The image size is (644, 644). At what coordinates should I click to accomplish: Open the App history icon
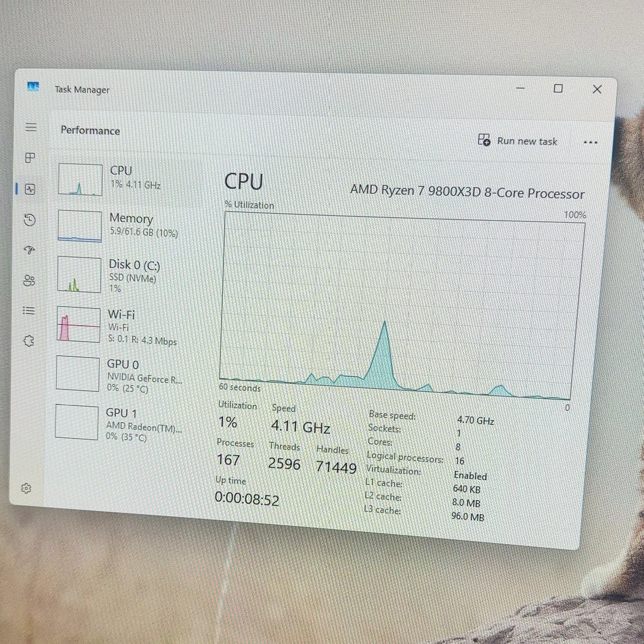click(30, 219)
